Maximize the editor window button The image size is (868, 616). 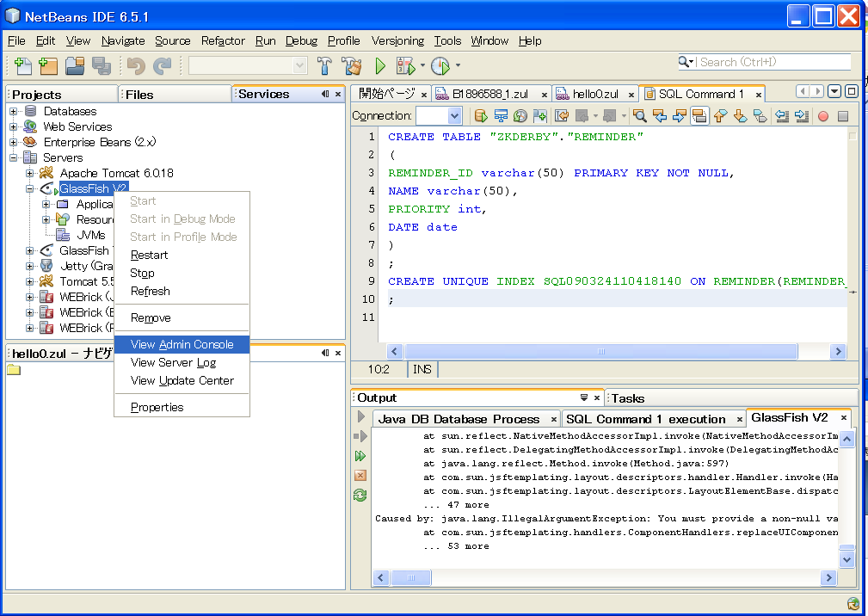(x=852, y=91)
